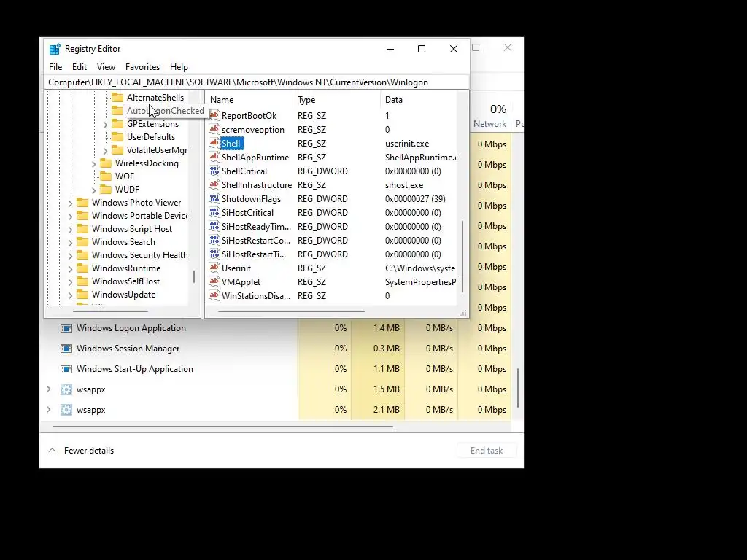Click the Windows Logon Application process icon

click(66, 328)
